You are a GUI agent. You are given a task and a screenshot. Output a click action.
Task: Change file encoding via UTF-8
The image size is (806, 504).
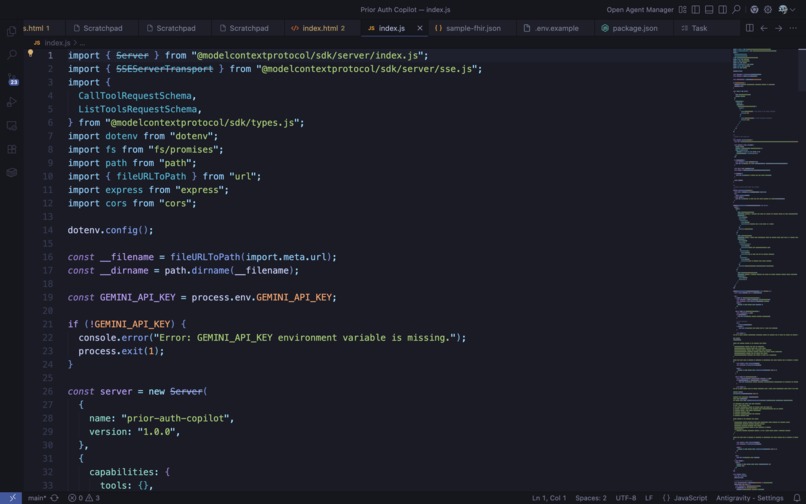tap(626, 498)
